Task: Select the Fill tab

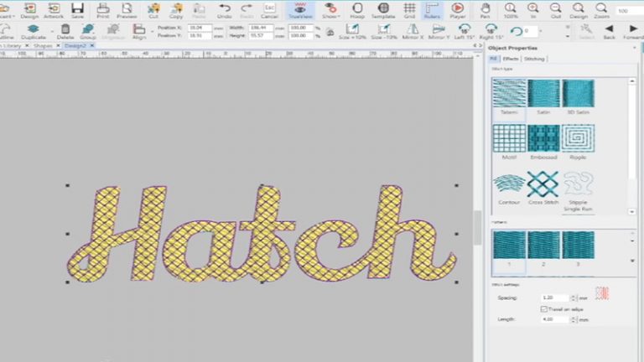Action: (494, 59)
